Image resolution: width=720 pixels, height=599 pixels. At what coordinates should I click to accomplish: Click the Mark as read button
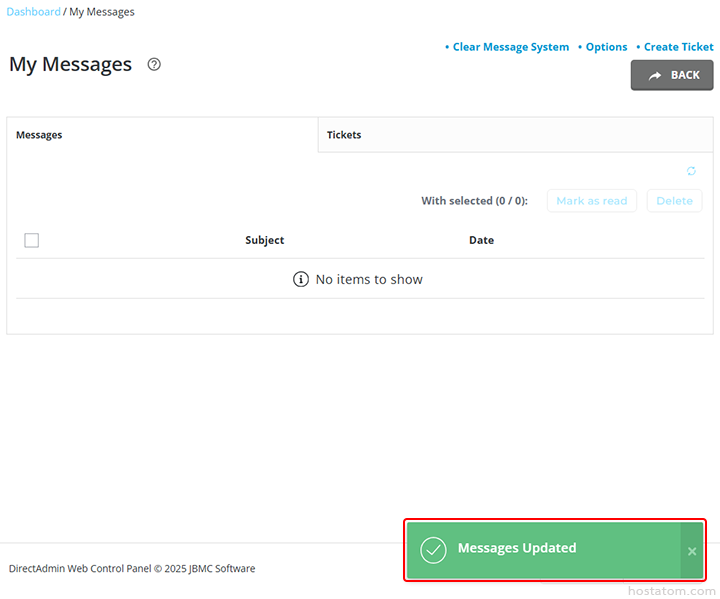(591, 201)
